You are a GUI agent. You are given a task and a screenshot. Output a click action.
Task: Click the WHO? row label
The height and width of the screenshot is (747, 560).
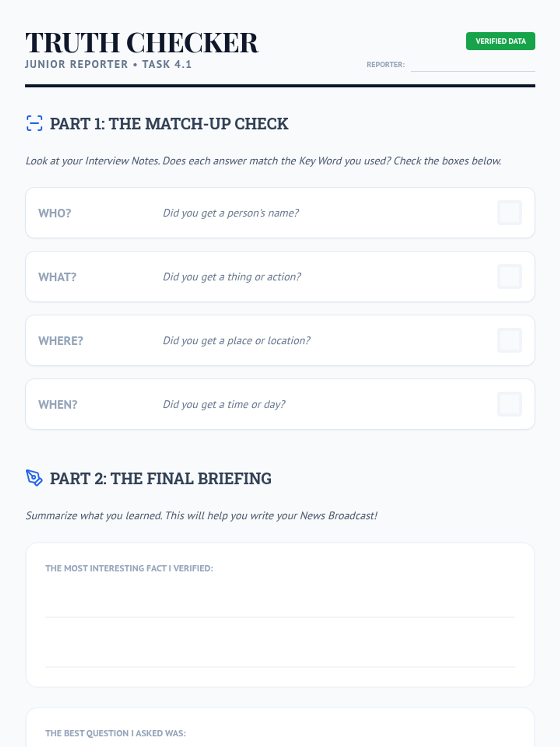pos(55,213)
